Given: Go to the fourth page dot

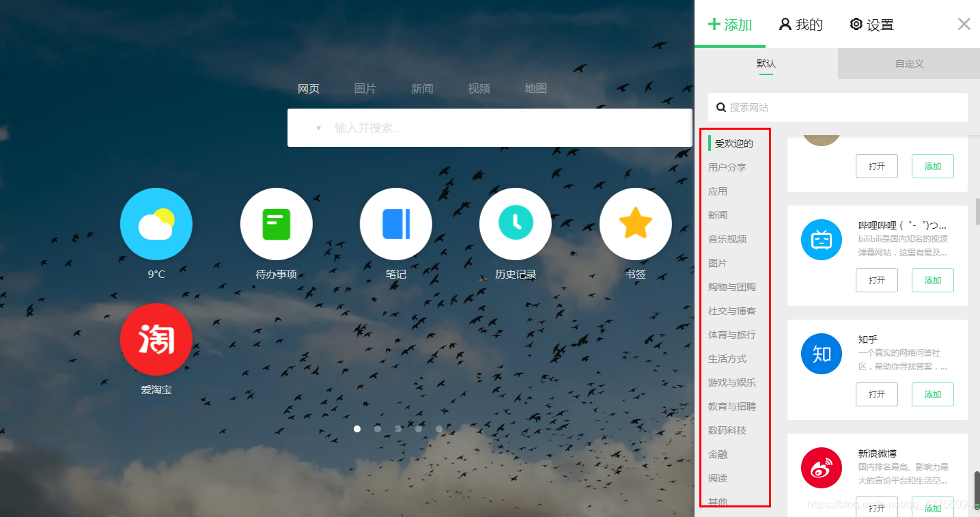Looking at the screenshot, I should [419, 429].
